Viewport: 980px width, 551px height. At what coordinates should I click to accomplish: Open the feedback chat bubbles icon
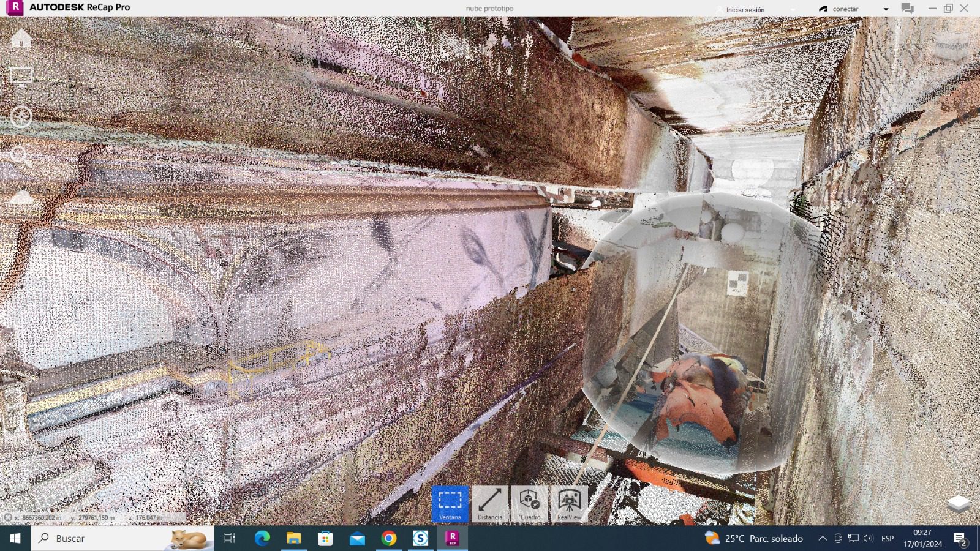coord(907,9)
